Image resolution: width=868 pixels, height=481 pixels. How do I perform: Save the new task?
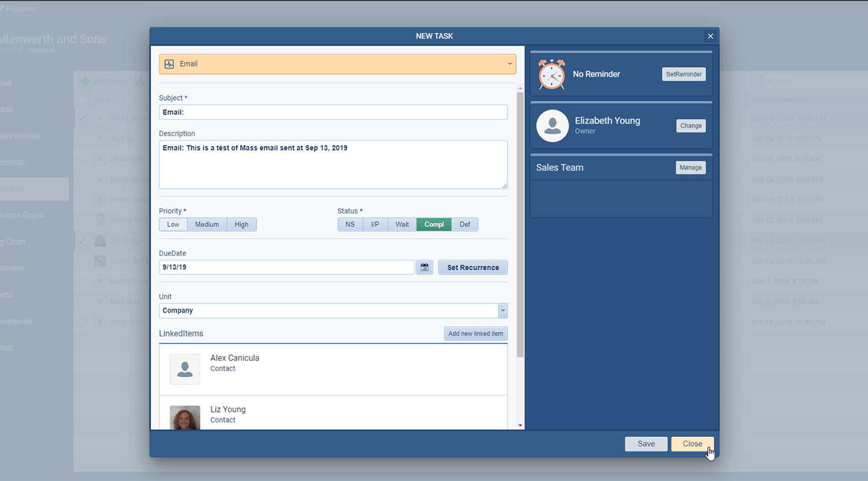(646, 444)
